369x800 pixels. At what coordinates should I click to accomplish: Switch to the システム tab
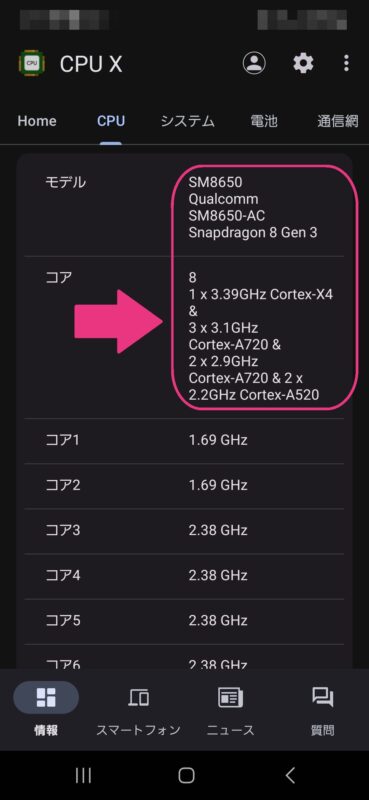[187, 121]
